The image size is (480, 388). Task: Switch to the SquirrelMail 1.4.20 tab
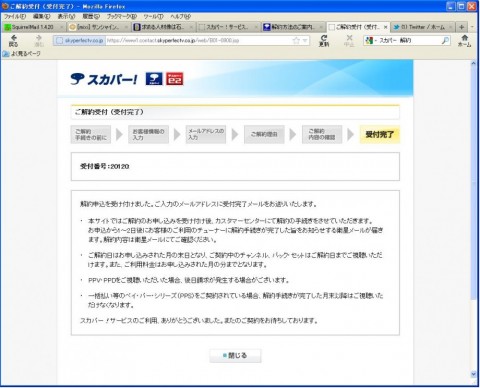point(34,27)
